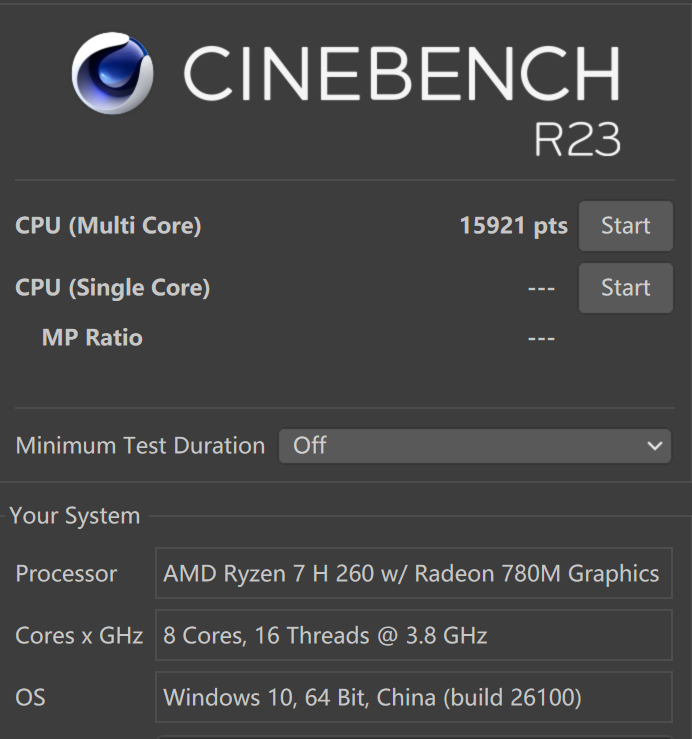
Task: Click the empty Single Core score dashes
Action: point(541,288)
